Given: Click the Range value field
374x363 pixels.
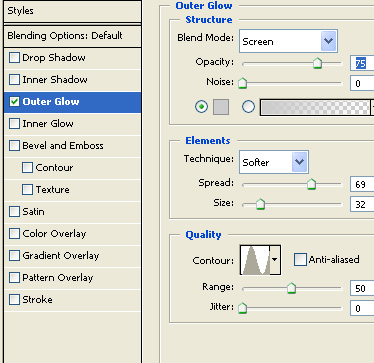Looking at the screenshot, I should coord(362,288).
